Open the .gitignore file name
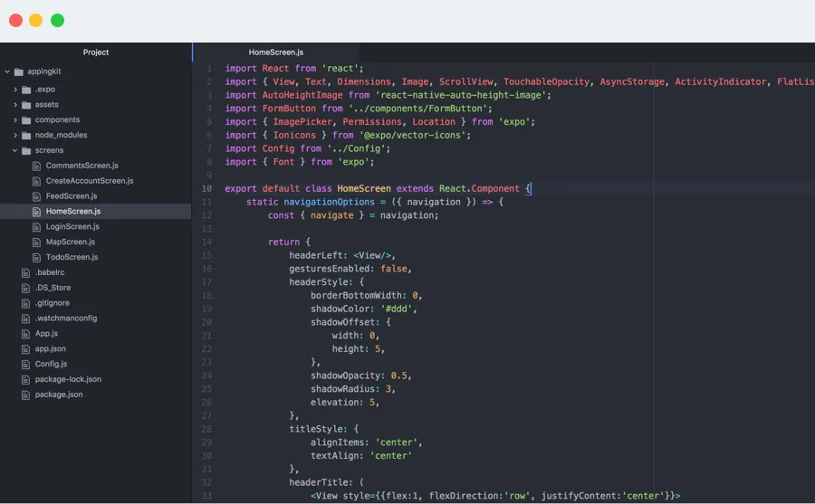Image resolution: width=815 pixels, height=504 pixels. click(52, 303)
